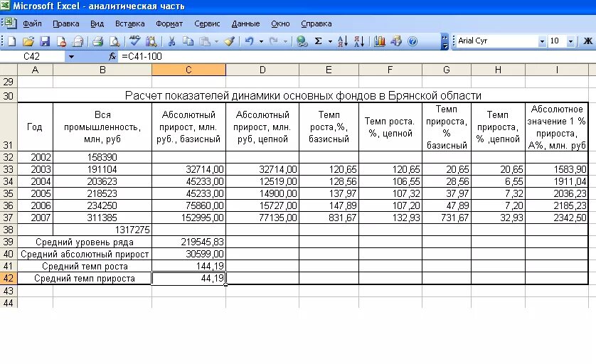Click the Name Box showing C42
The image size is (596, 364).
[33, 57]
